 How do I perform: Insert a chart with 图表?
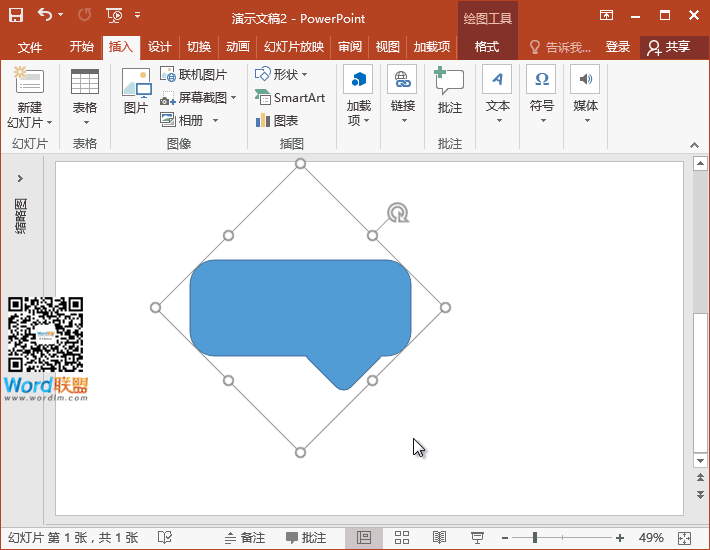(x=277, y=120)
